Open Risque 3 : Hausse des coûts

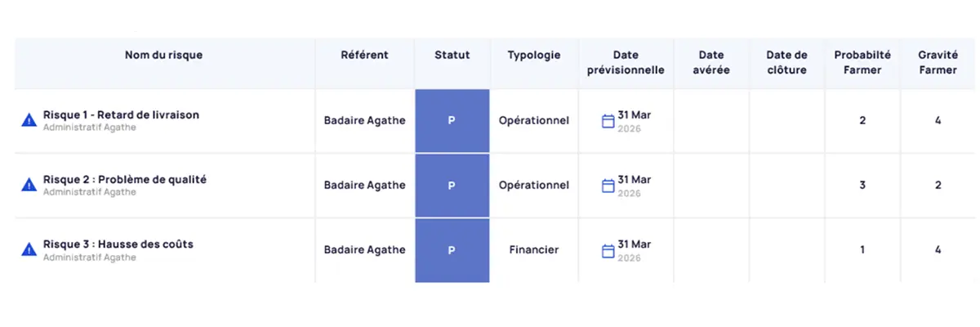[x=118, y=244]
